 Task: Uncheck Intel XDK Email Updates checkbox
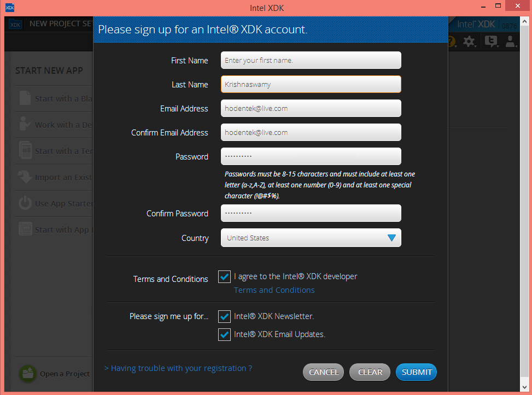tap(224, 335)
